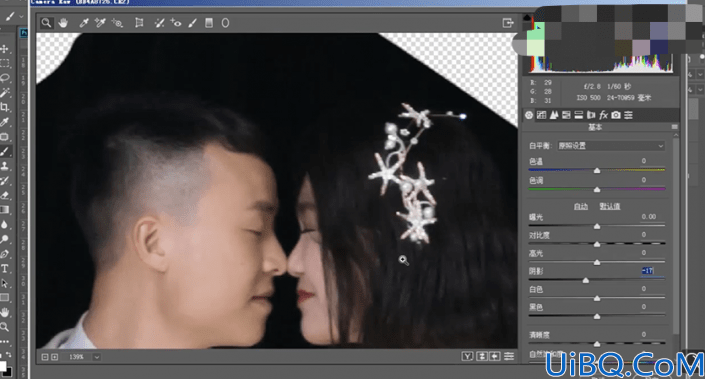
Task: Open the brush preset picker dropdown arrow
Action: point(21,17)
